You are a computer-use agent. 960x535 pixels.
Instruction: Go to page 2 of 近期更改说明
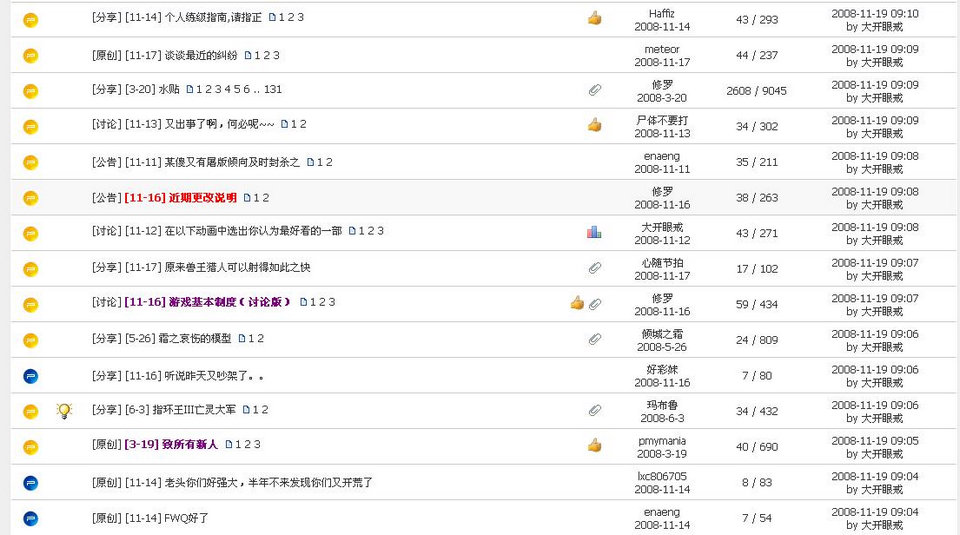266,198
